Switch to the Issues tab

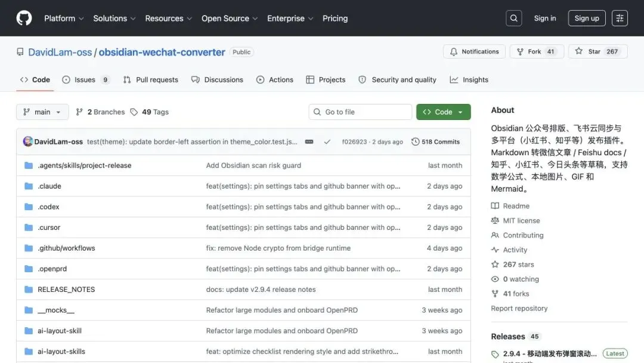click(x=86, y=80)
